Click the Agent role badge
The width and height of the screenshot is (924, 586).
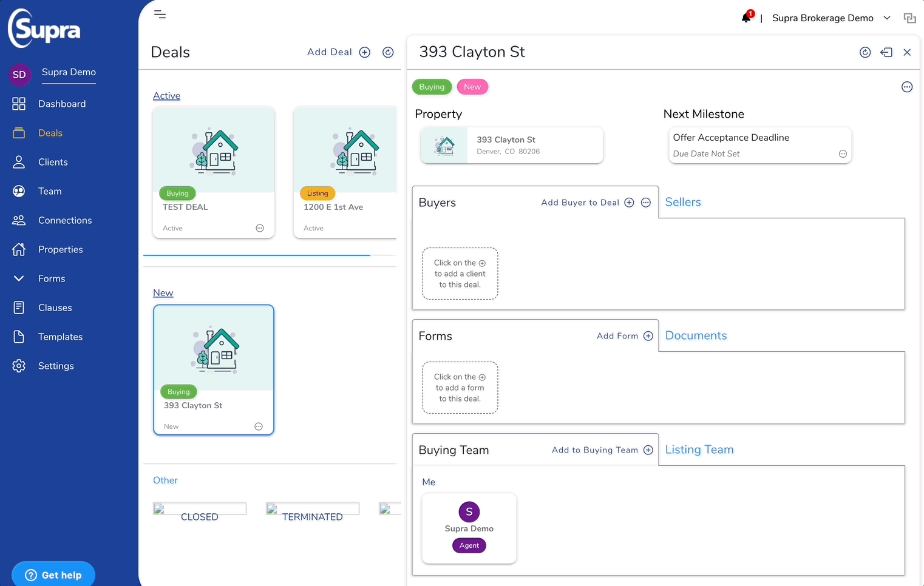tap(469, 545)
